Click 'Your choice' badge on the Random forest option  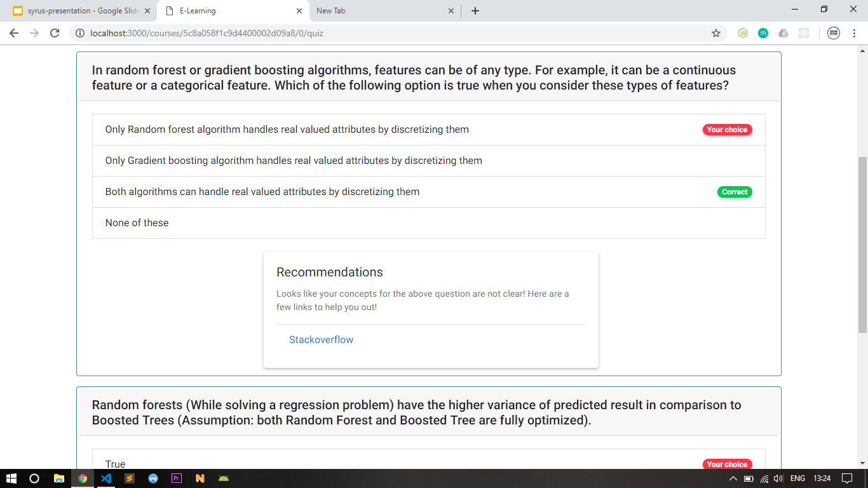pos(727,130)
